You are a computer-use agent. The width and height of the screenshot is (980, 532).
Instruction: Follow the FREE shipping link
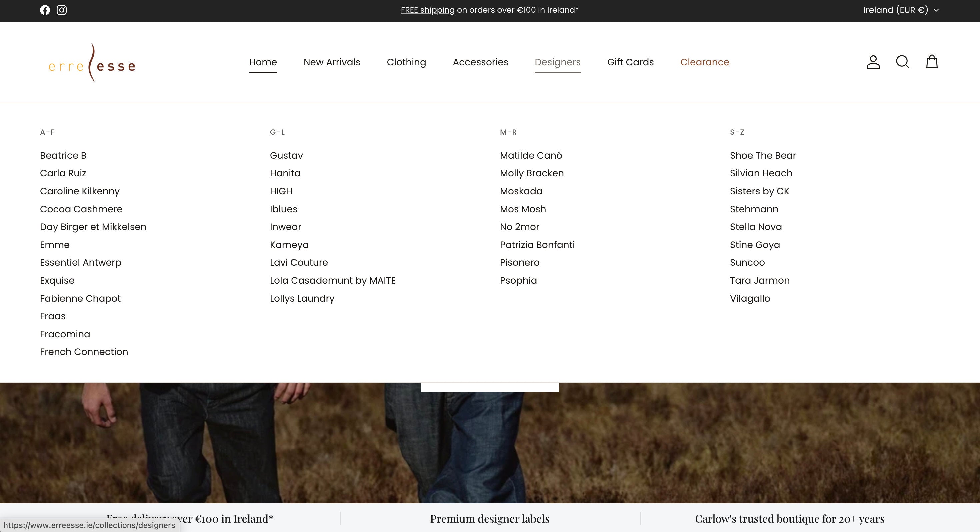pos(428,10)
